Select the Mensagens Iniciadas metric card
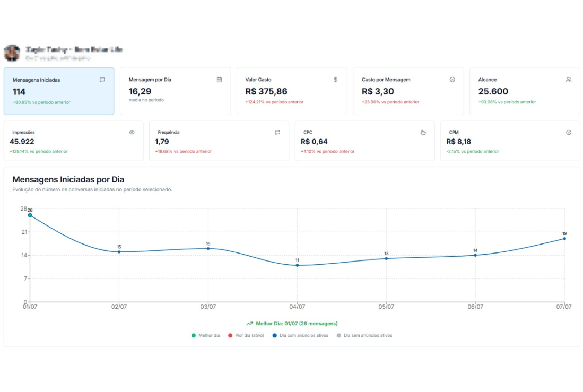The height and width of the screenshot is (392, 583). point(59,91)
